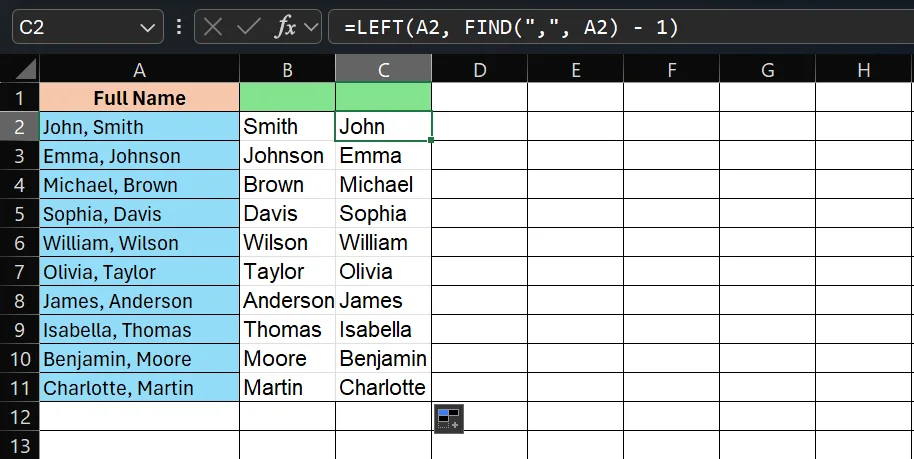Click in the formula bar text

pos(621,27)
